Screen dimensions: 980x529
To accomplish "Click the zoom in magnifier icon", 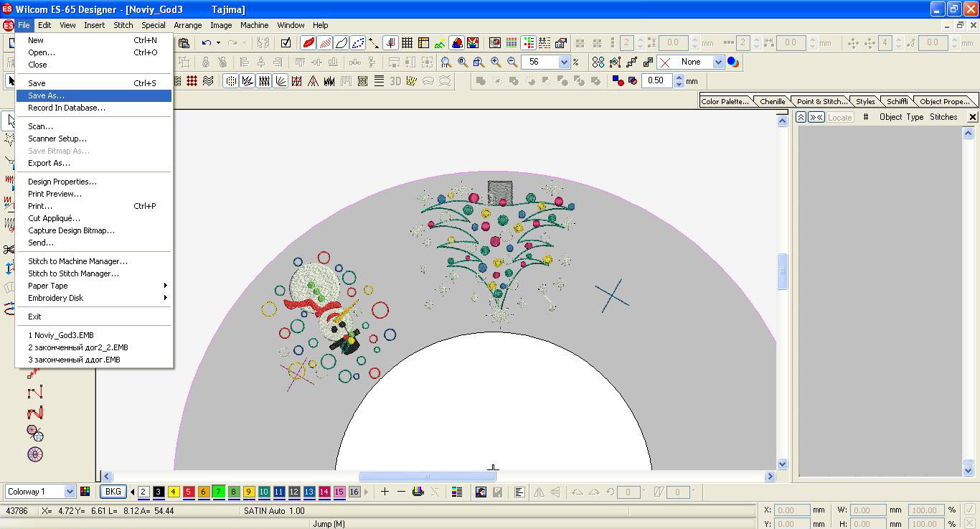I will click(x=496, y=62).
